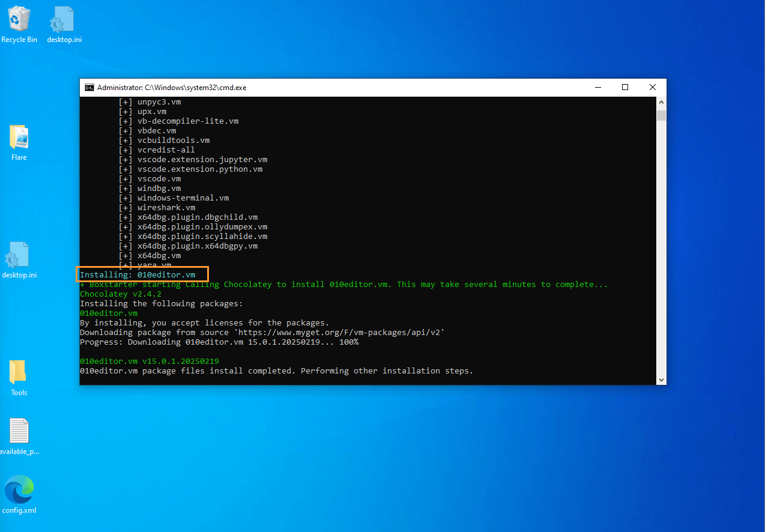This screenshot has height=532, width=765.
Task: Click "By installing, you accept licenses" line
Action: (205, 323)
